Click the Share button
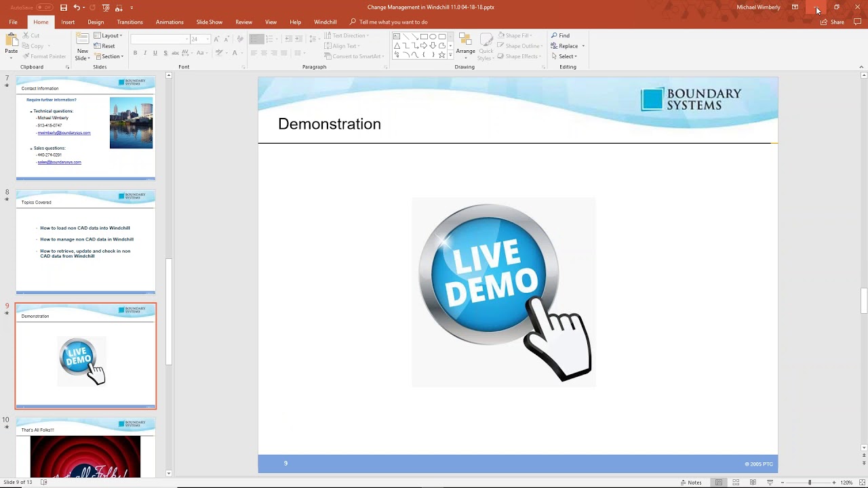 click(x=833, y=22)
